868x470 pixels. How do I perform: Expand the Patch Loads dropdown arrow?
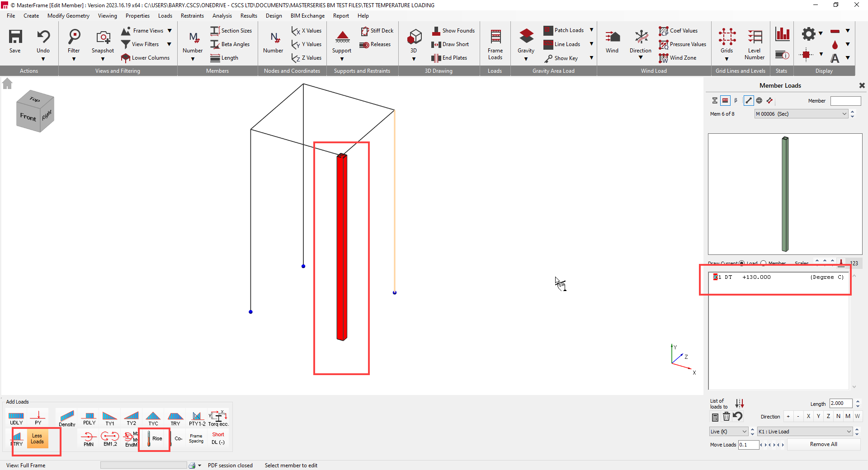591,30
